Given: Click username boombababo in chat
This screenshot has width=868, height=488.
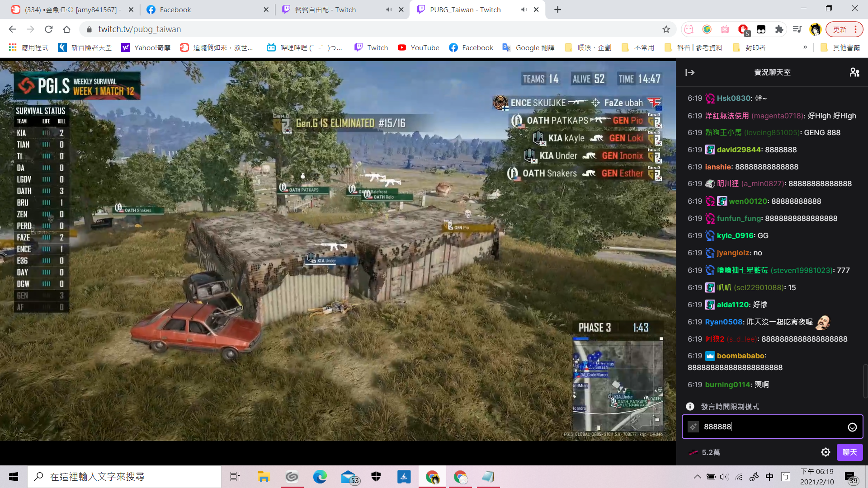Looking at the screenshot, I should 741,356.
